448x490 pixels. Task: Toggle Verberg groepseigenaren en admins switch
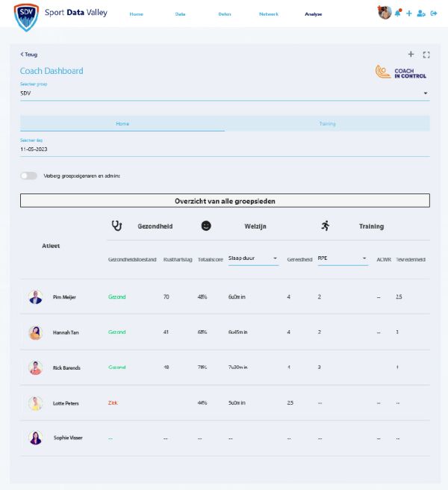coord(28,176)
